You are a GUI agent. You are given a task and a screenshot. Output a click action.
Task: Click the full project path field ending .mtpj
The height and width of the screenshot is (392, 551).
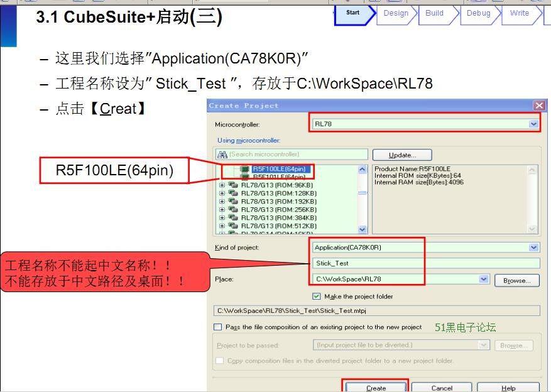coord(377,310)
